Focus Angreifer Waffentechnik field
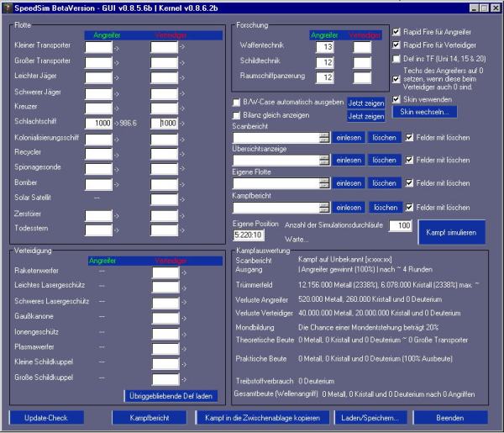 (324, 47)
